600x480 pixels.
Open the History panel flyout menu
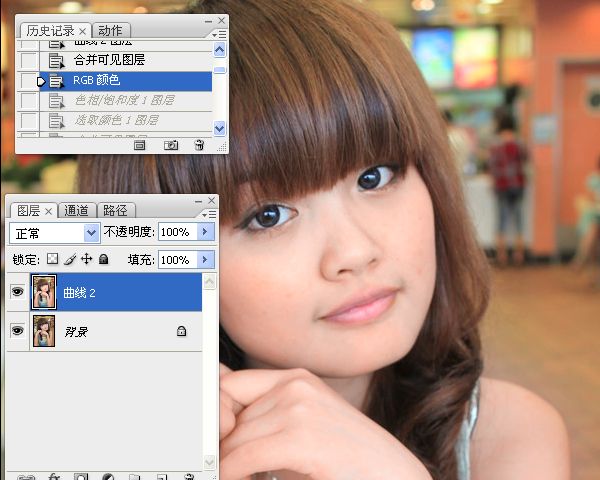coord(220,34)
